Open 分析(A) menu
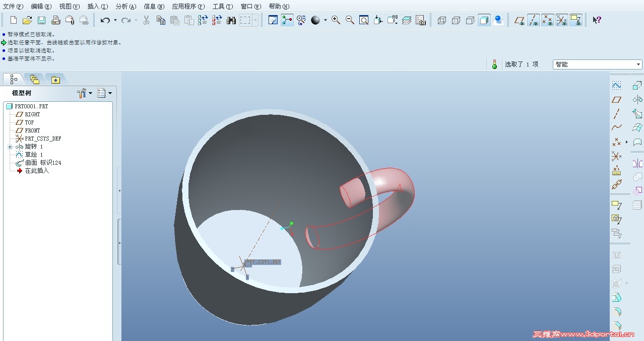This screenshot has height=341, width=644. (x=125, y=6)
